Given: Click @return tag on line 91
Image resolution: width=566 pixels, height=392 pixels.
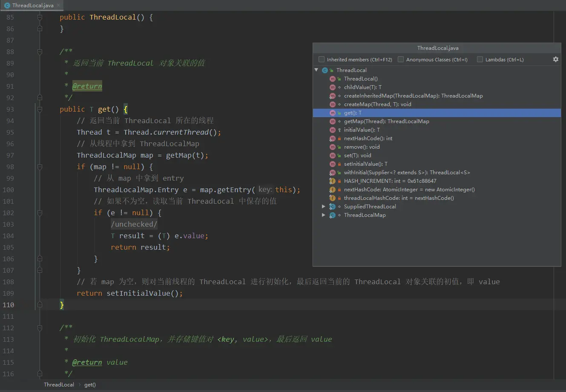Looking at the screenshot, I should (x=87, y=86).
